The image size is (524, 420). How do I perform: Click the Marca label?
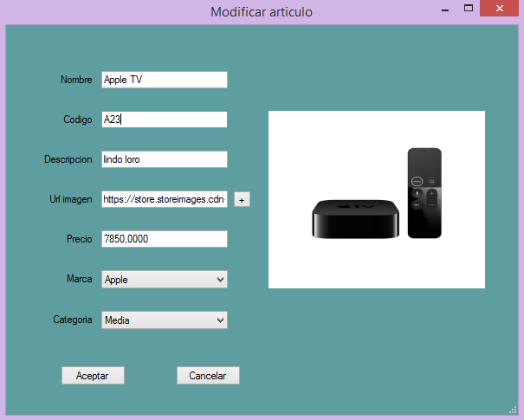(x=79, y=279)
